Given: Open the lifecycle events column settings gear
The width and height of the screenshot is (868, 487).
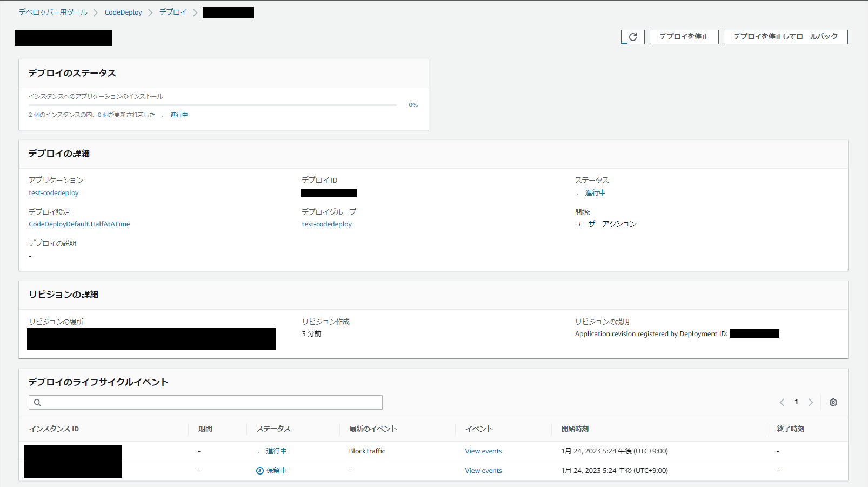Looking at the screenshot, I should [x=833, y=402].
